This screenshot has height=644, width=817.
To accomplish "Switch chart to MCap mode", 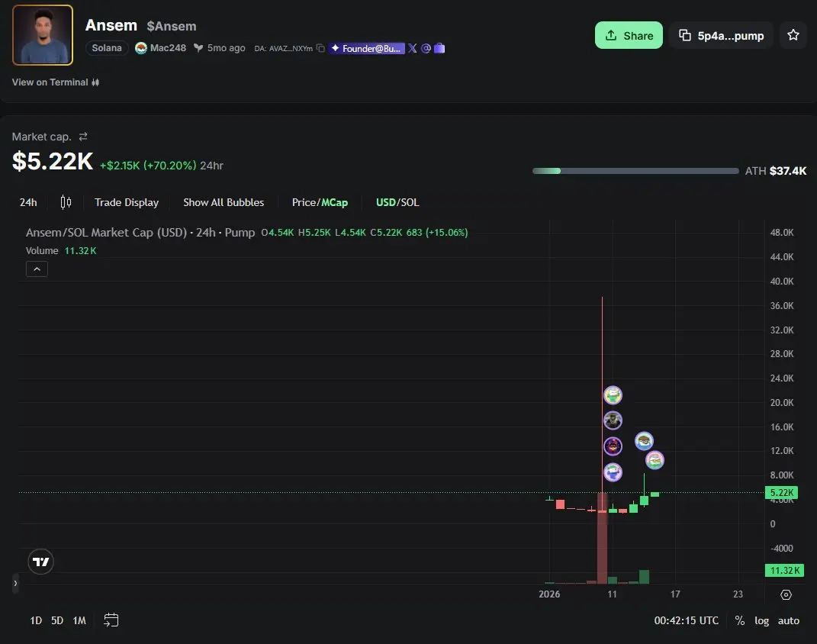I will click(x=335, y=202).
